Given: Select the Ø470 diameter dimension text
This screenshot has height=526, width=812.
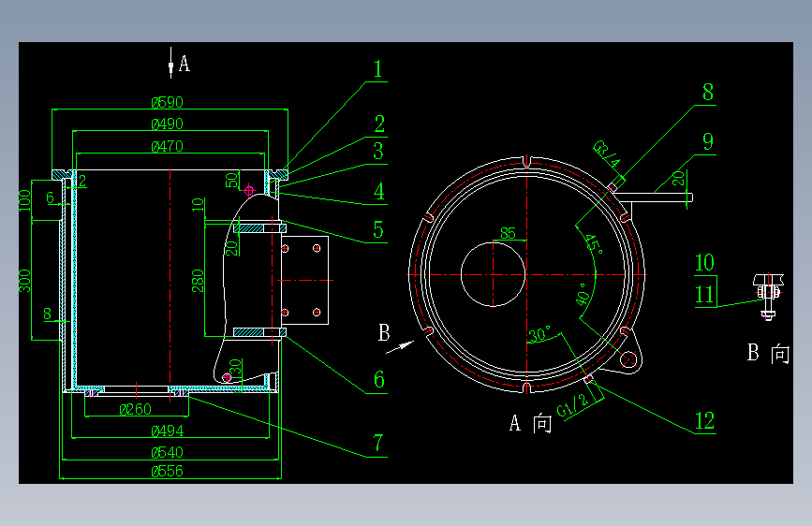Looking at the screenshot, I should [167, 147].
